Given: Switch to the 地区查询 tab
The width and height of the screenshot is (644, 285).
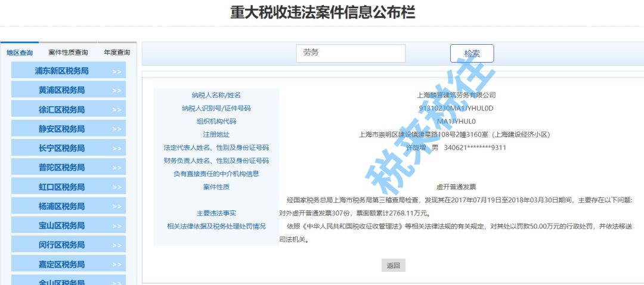Looking at the screenshot, I should (20, 52).
